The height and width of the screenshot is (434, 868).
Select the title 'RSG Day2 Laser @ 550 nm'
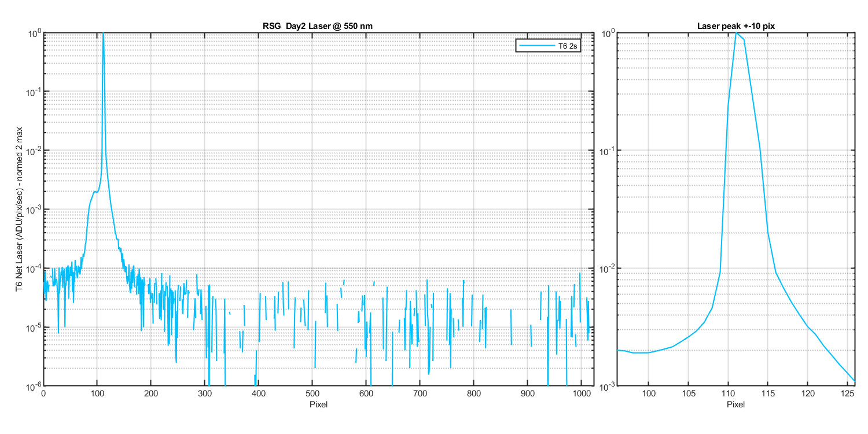point(318,26)
